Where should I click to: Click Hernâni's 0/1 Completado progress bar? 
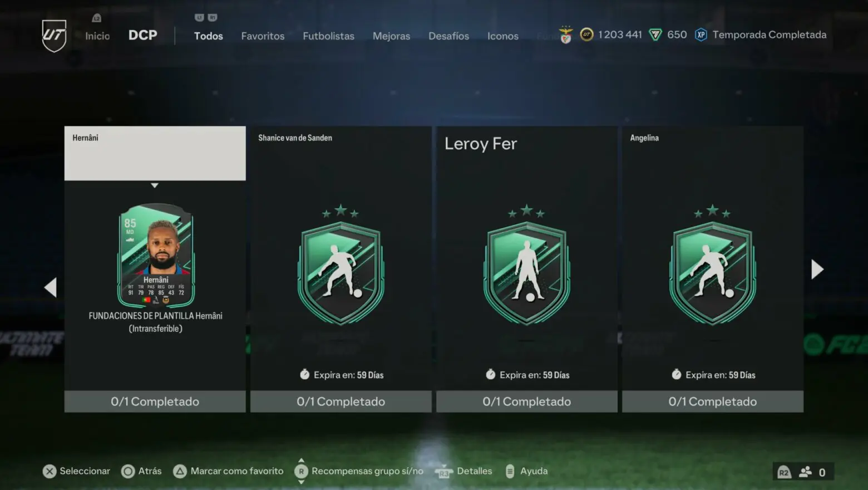coord(155,401)
